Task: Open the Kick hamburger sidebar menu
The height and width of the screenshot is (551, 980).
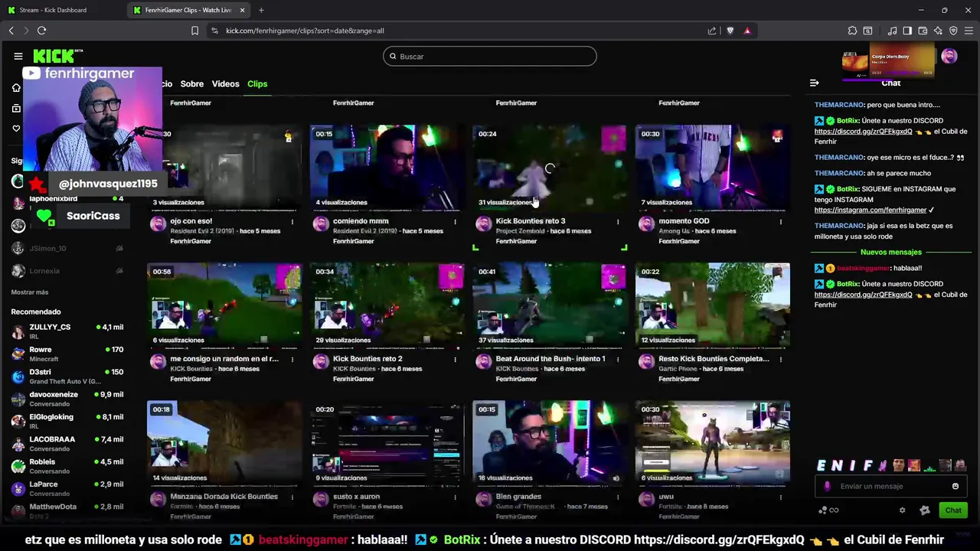Action: (x=18, y=56)
